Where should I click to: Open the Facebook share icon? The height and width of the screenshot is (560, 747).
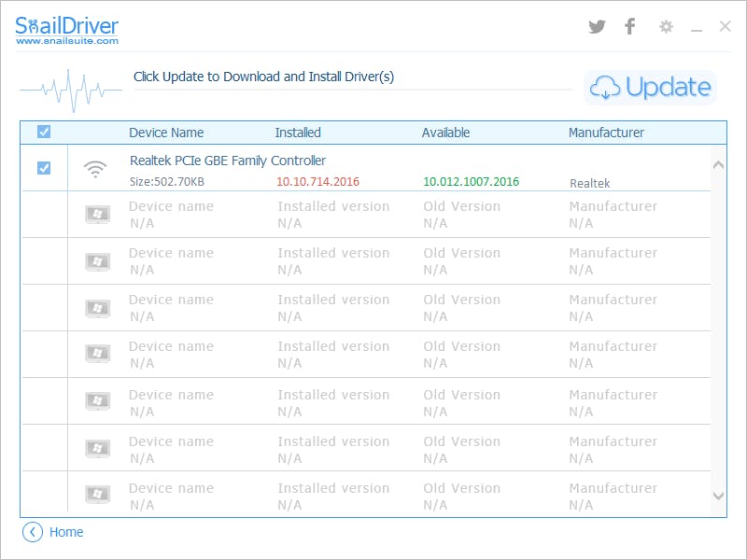click(x=629, y=26)
